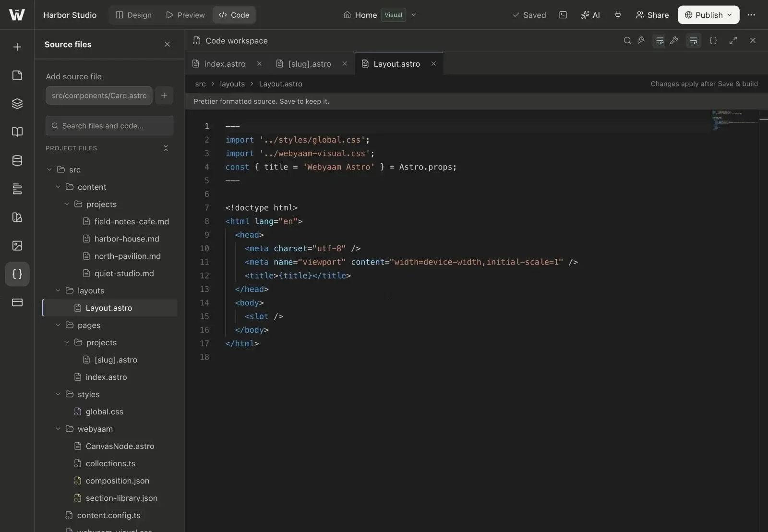Click the Webyaam W logo
This screenshot has width=768, height=532.
[17, 15]
